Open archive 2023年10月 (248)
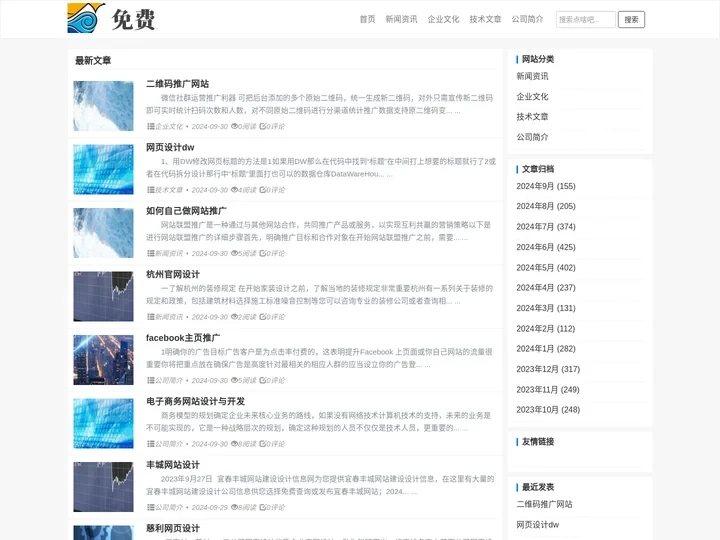The height and width of the screenshot is (540, 720). coord(548,410)
